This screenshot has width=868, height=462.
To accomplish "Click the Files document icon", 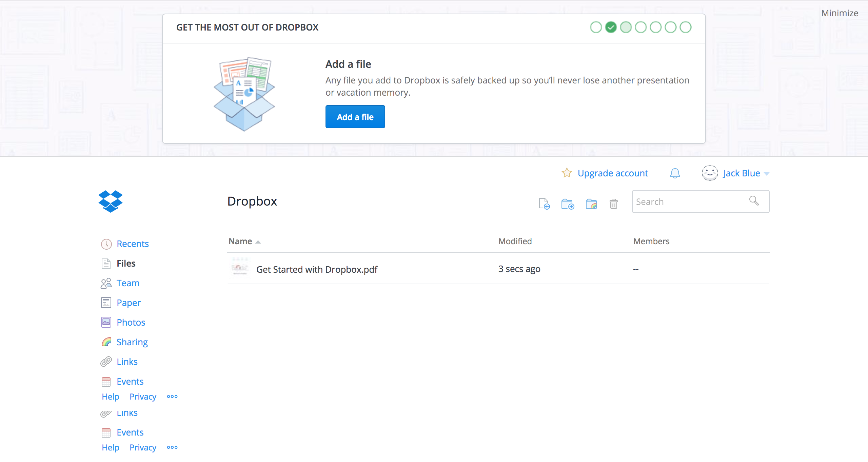I will [x=106, y=264].
